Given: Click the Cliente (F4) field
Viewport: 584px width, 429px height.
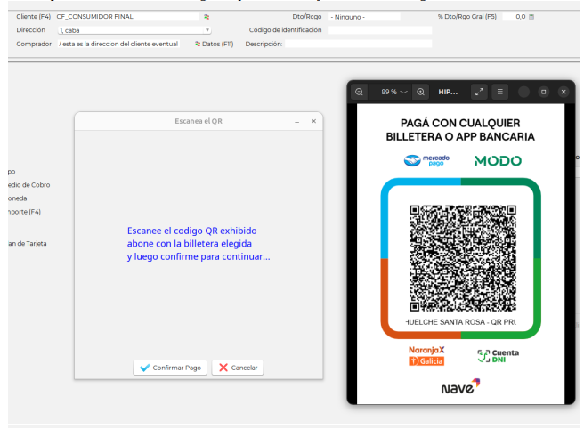Looking at the screenshot, I should pos(127,17).
